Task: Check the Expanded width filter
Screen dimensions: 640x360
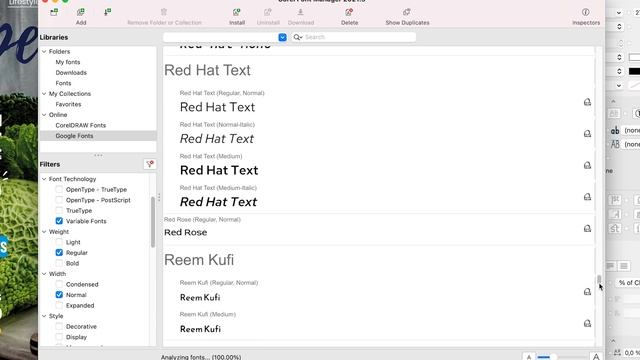Action: pyautogui.click(x=59, y=305)
